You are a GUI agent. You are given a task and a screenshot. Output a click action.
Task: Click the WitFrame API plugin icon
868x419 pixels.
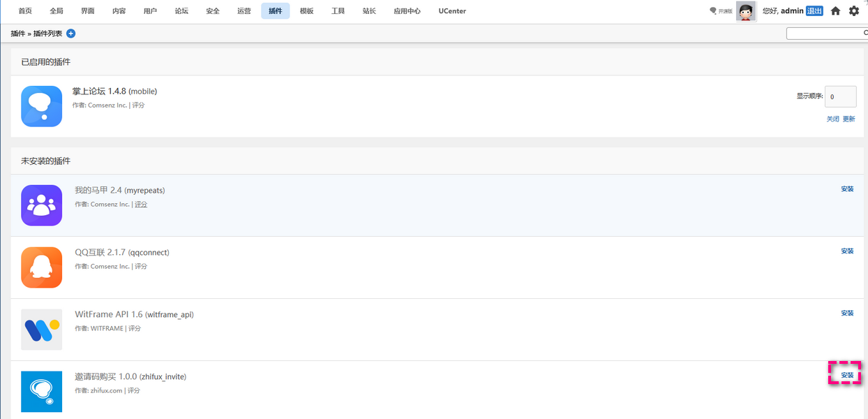click(41, 330)
